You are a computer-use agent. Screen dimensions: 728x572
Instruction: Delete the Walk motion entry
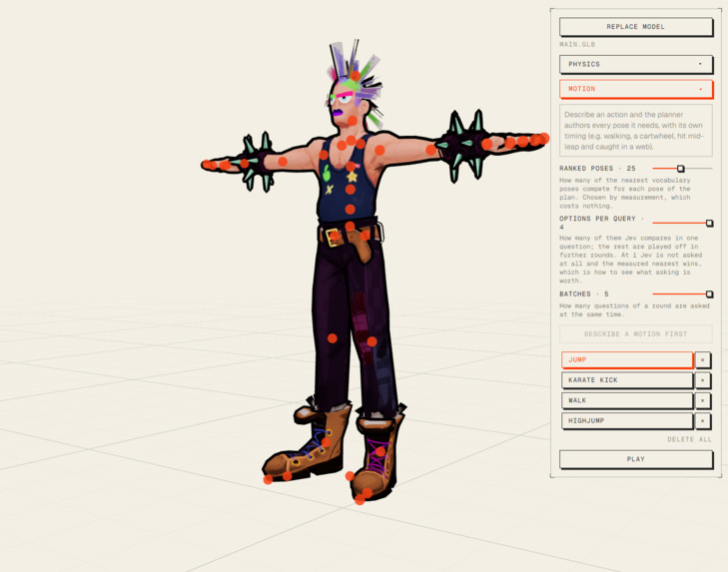click(x=702, y=400)
